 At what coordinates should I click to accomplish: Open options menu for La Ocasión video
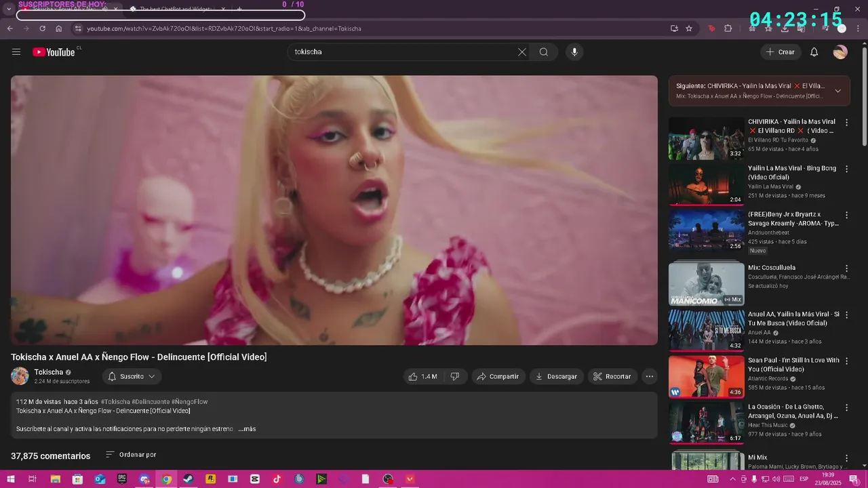click(x=846, y=407)
